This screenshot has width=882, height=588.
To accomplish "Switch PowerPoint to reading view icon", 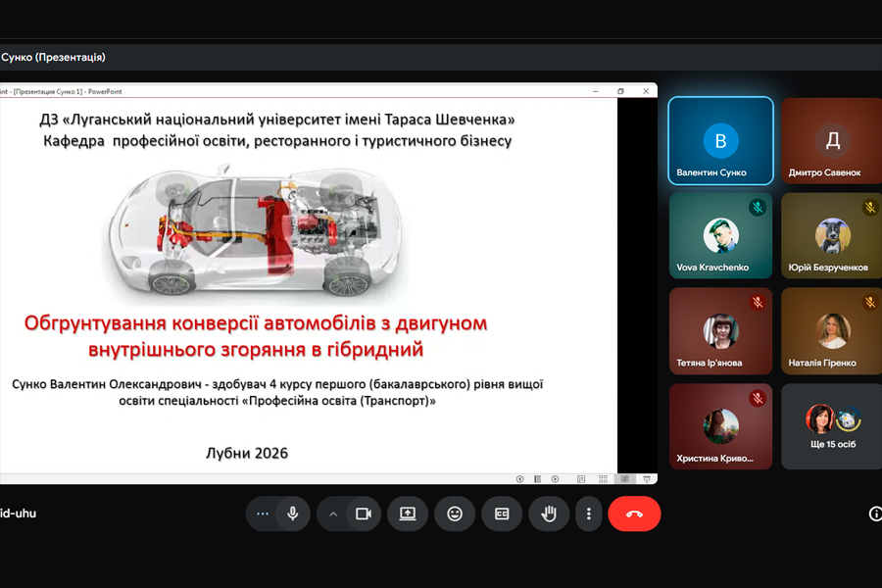I will tap(625, 479).
